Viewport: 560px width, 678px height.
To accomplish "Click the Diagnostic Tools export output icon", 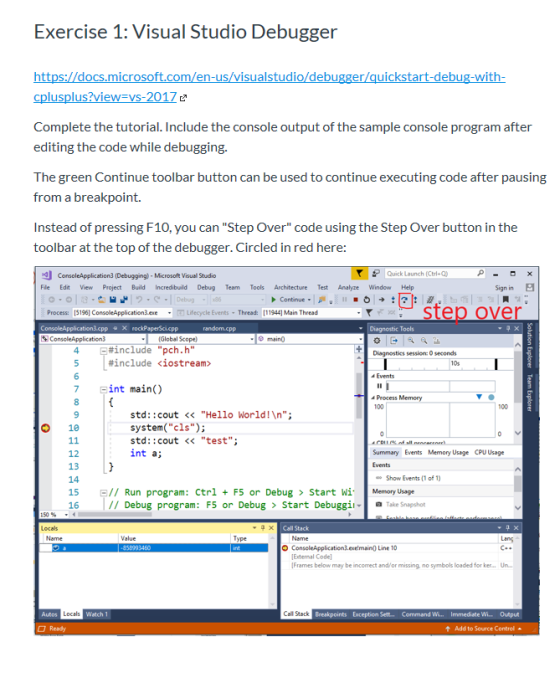I will click(394, 341).
